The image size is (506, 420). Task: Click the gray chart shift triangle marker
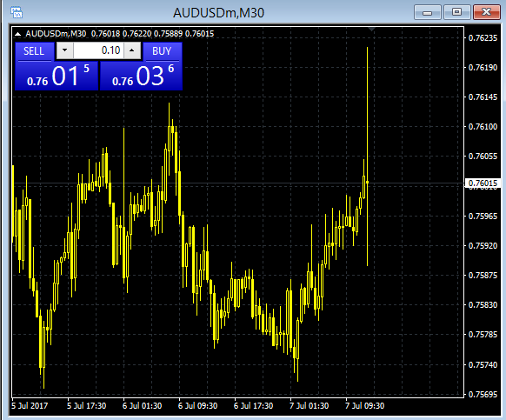(x=371, y=30)
